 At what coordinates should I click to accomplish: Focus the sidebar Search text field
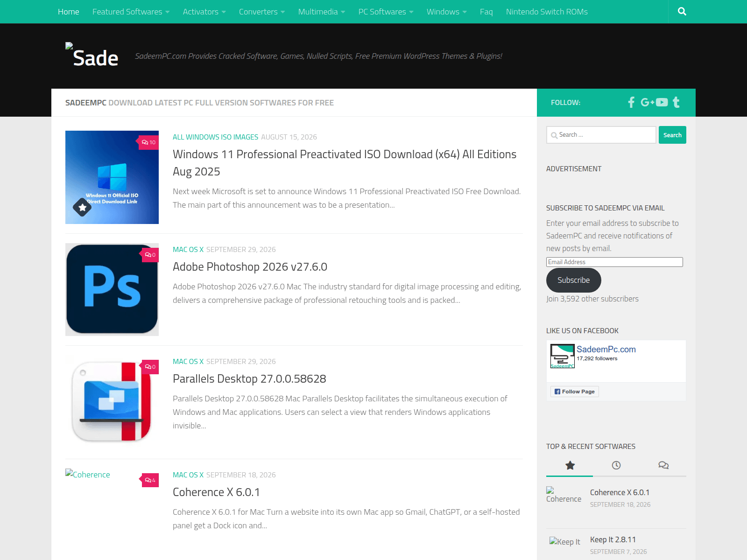pos(601,135)
